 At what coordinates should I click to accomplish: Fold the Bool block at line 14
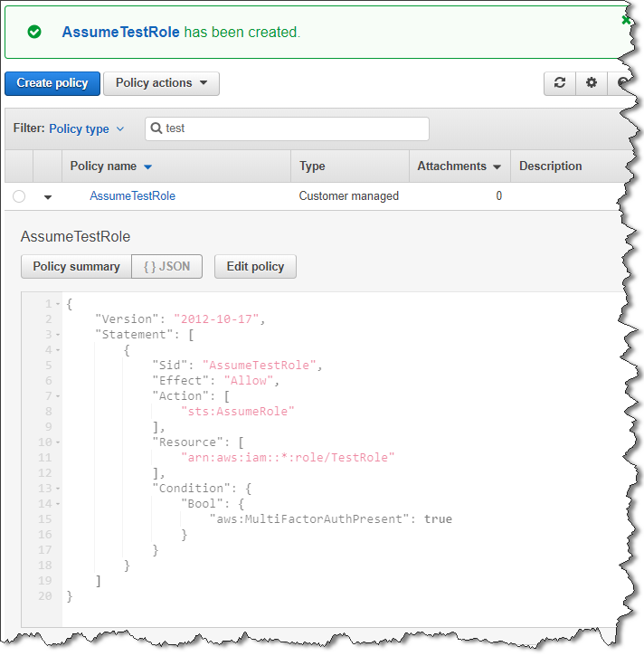(58, 504)
